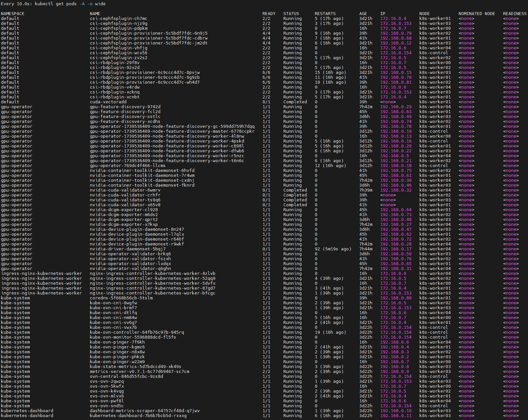Click pod nvidia-cuda-validator-x65v8
Screen dimensions: 528x420
[125, 205]
